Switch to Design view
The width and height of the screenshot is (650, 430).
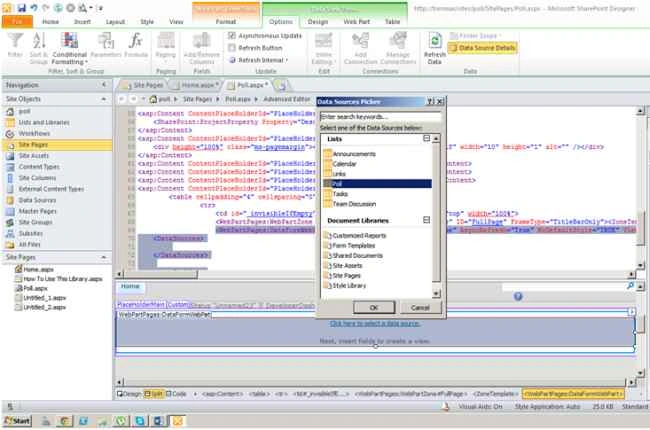[x=129, y=394]
